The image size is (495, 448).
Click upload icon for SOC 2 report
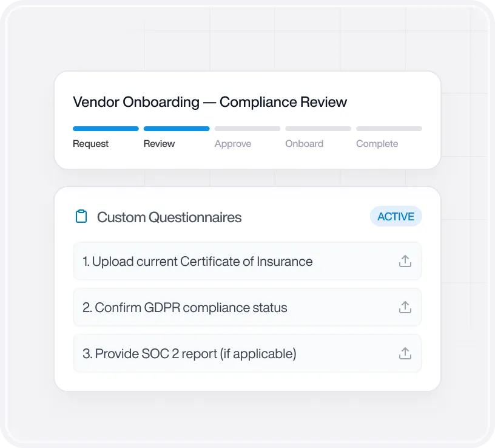[x=405, y=353]
